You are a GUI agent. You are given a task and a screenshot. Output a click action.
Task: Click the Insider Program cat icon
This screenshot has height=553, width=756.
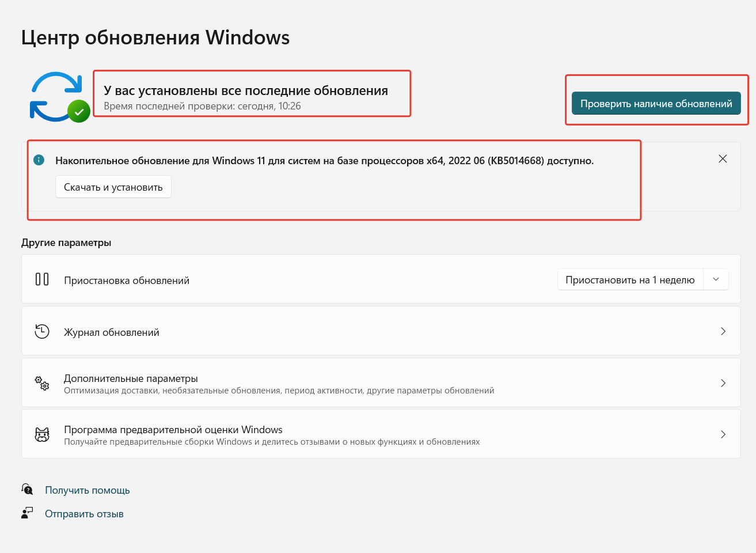[x=42, y=434]
